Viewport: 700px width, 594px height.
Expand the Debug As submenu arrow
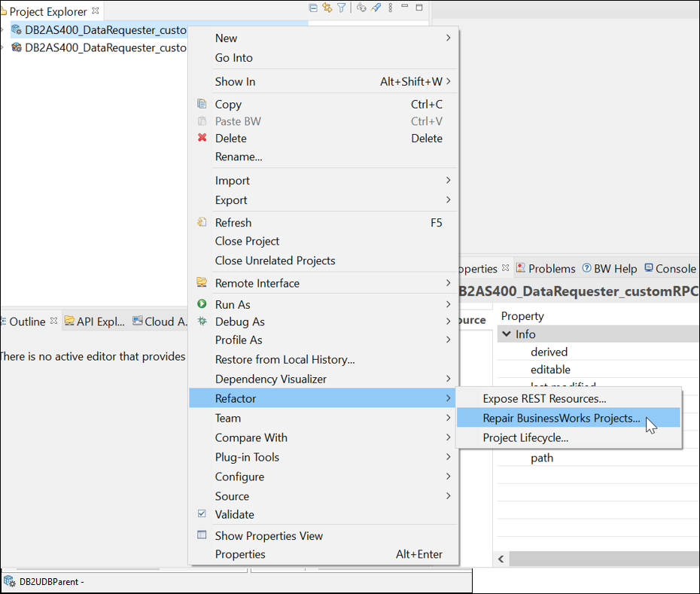pyautogui.click(x=448, y=321)
